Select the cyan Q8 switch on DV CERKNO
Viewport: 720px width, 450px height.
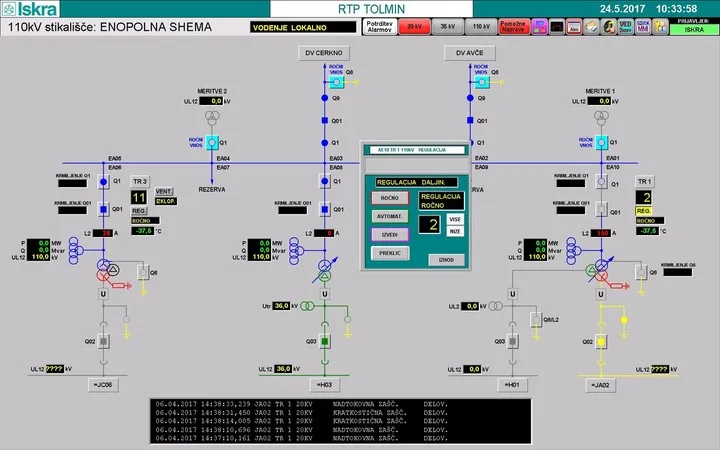coord(337,82)
